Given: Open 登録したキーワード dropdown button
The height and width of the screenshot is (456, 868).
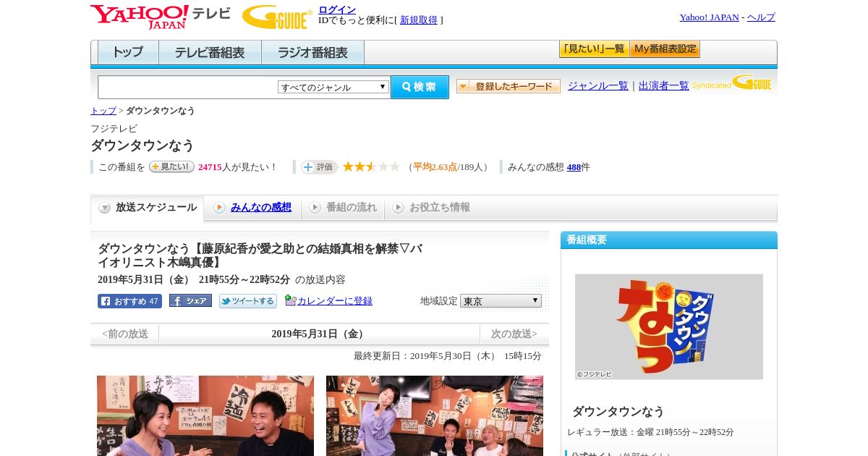Looking at the screenshot, I should point(508,86).
